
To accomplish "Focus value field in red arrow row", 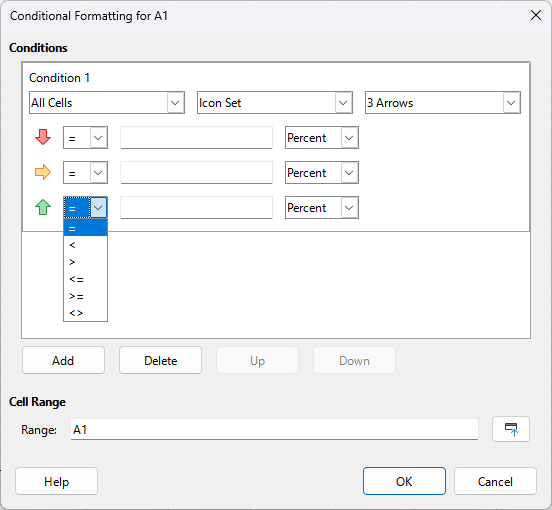I will pos(196,138).
